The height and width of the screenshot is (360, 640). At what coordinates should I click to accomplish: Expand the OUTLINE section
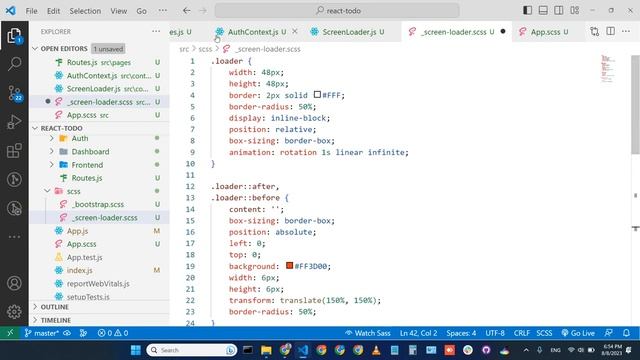(35, 307)
